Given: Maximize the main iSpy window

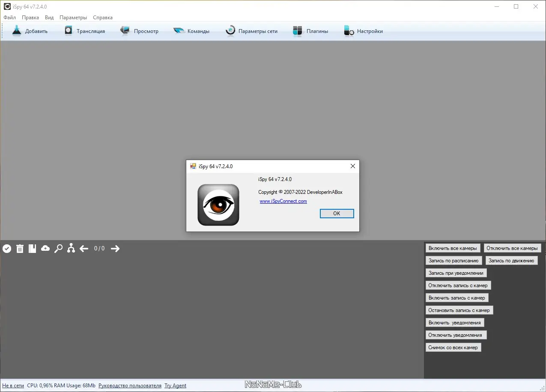Looking at the screenshot, I should pos(516,6).
